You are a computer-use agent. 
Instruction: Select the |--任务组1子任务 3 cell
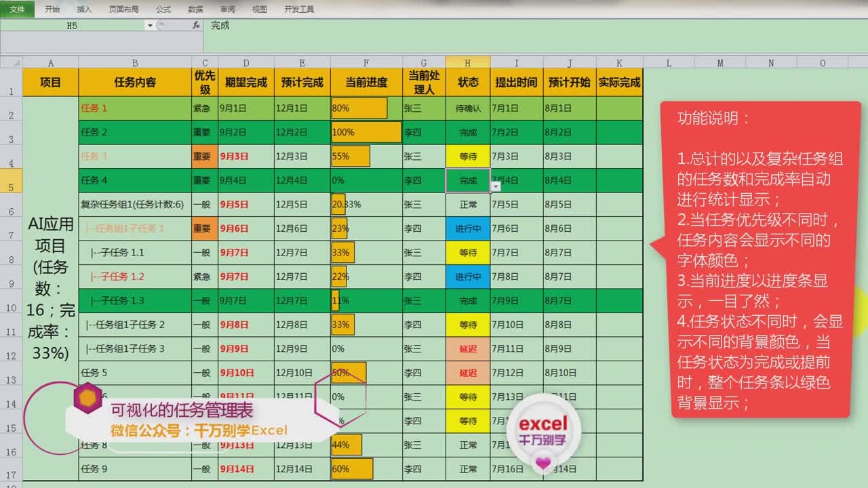pos(135,349)
